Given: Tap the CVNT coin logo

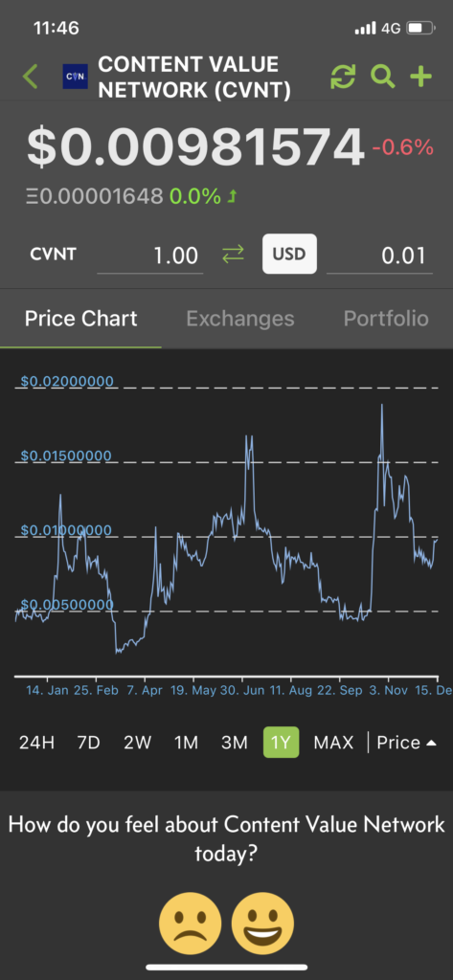Looking at the screenshot, I should (x=76, y=77).
